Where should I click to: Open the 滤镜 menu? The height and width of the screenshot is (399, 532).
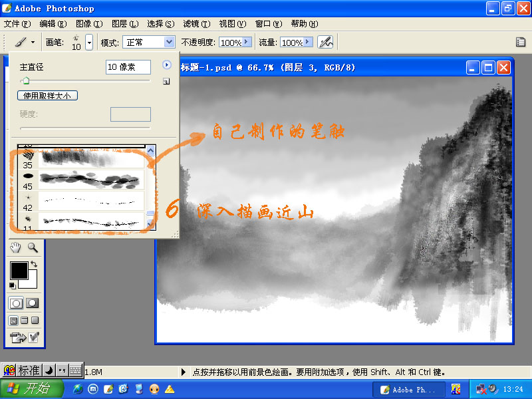pyautogui.click(x=196, y=23)
